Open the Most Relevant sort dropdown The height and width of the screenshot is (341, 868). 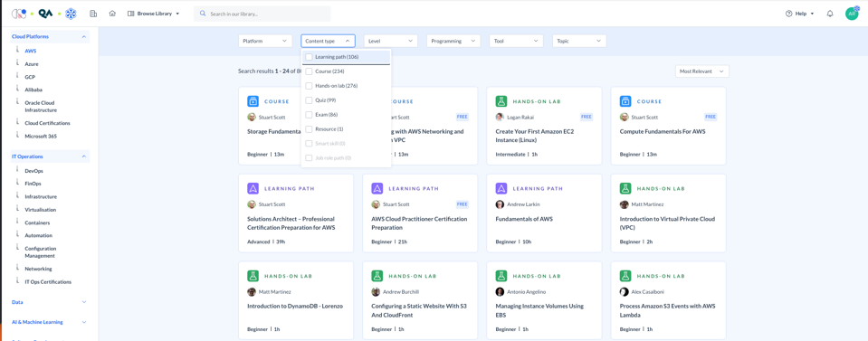702,71
